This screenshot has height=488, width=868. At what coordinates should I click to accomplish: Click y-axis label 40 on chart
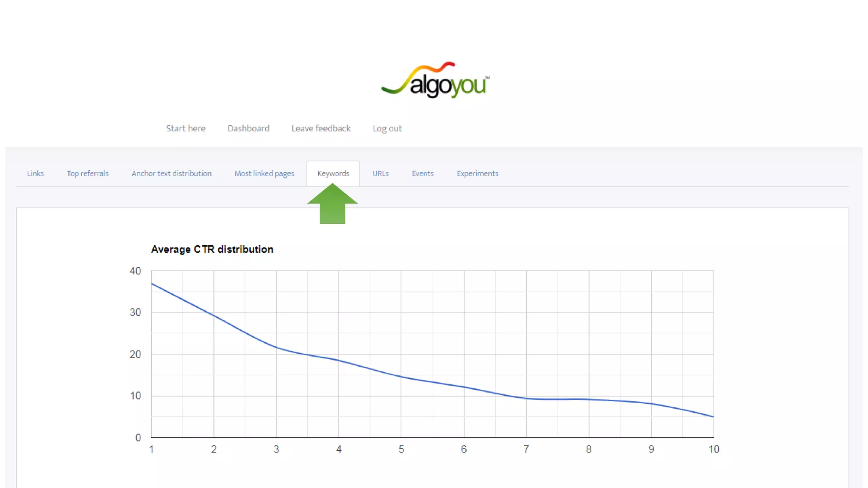click(x=135, y=271)
